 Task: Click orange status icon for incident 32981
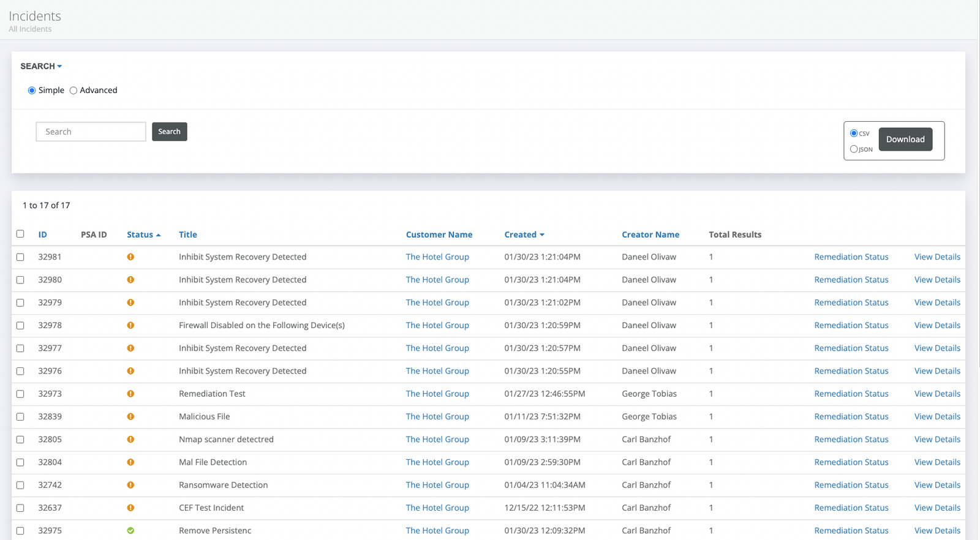click(130, 257)
